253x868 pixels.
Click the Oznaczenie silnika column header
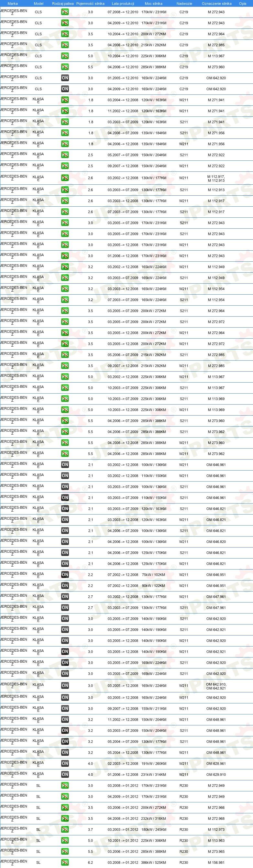coord(217,3)
